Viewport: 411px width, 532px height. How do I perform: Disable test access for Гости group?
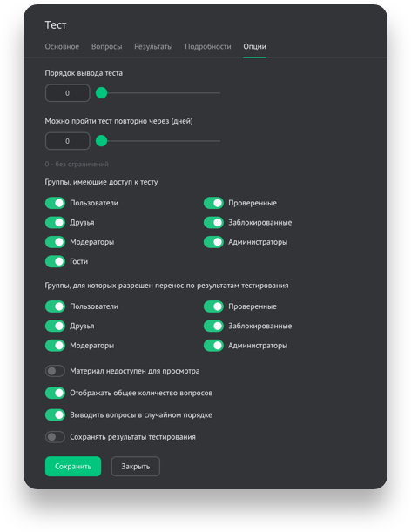pyautogui.click(x=55, y=261)
